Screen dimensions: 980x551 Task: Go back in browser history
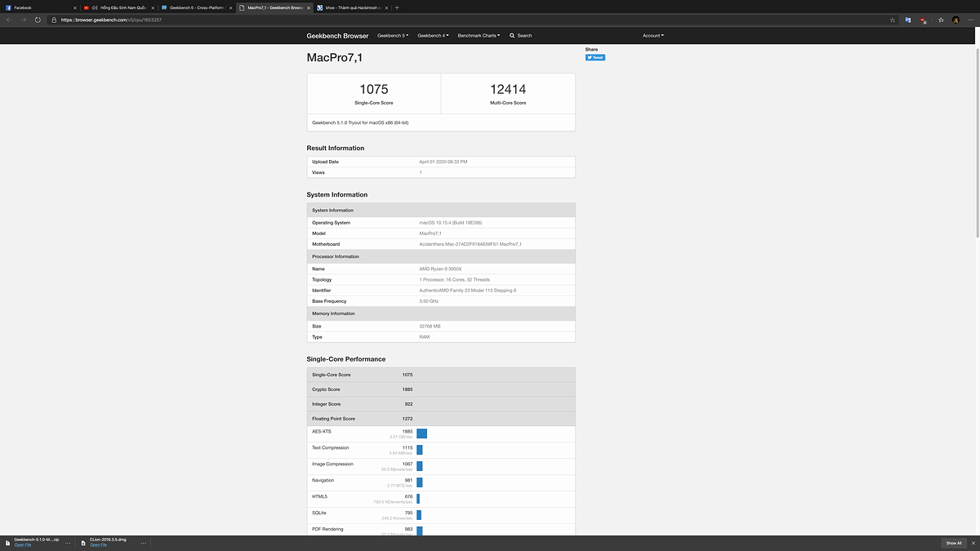click(x=9, y=20)
